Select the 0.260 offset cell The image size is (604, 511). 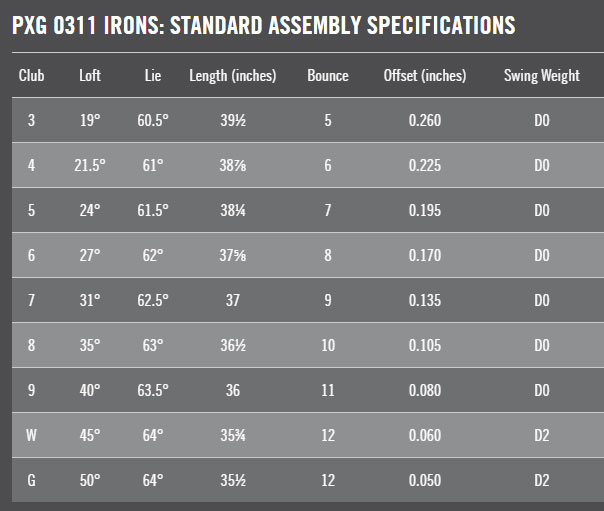click(425, 121)
